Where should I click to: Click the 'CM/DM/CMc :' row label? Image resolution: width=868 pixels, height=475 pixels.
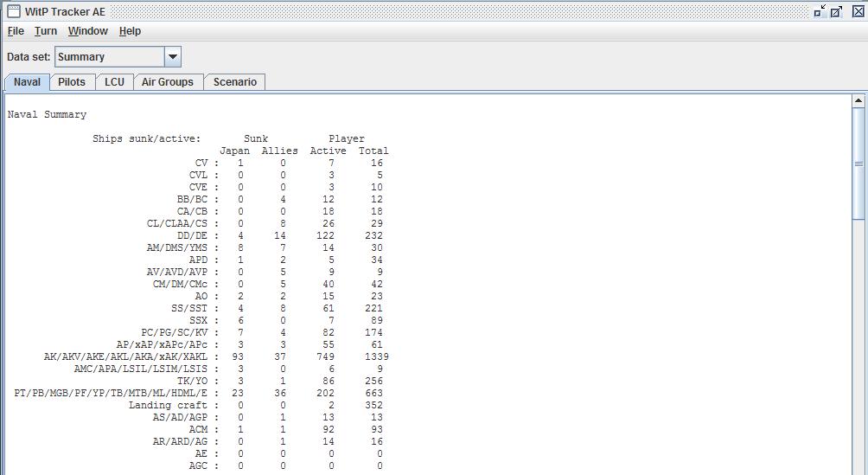(186, 285)
